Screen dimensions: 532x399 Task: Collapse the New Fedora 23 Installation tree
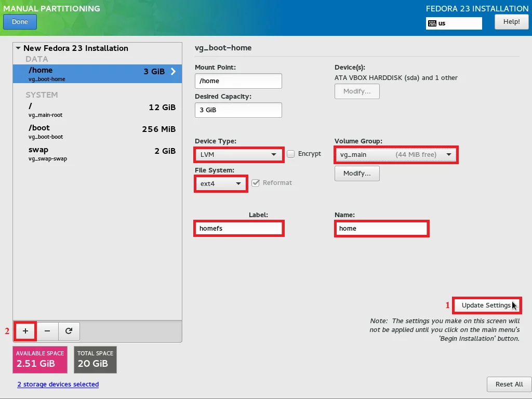coord(18,48)
